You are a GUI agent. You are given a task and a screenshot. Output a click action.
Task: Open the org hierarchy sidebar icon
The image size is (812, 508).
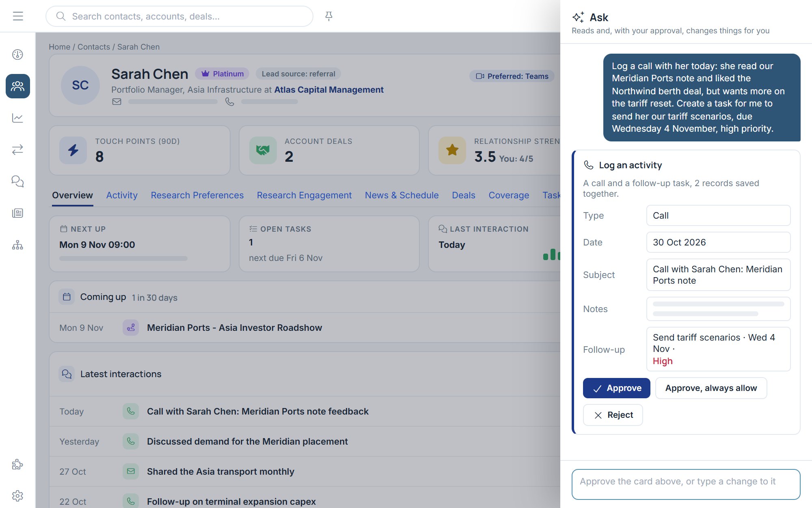point(17,245)
